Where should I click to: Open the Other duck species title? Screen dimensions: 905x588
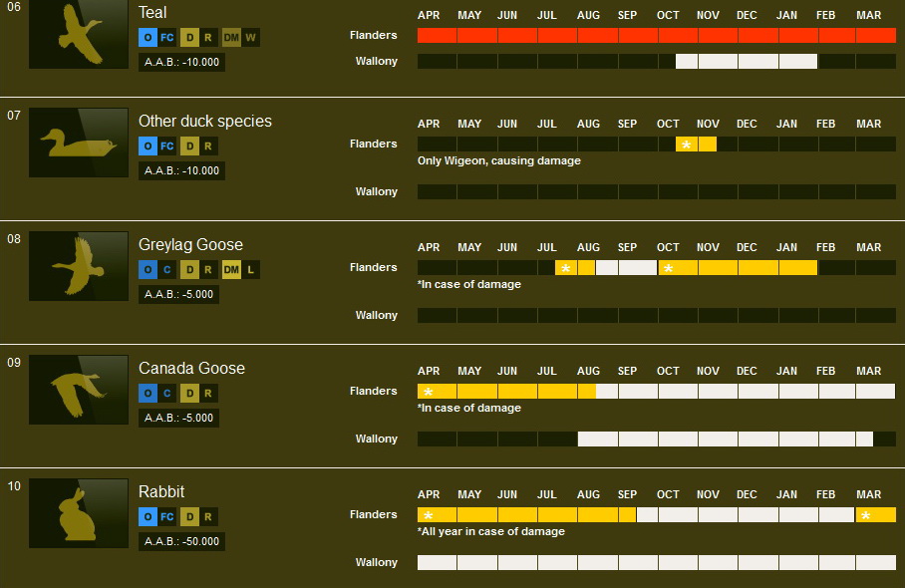(x=204, y=121)
